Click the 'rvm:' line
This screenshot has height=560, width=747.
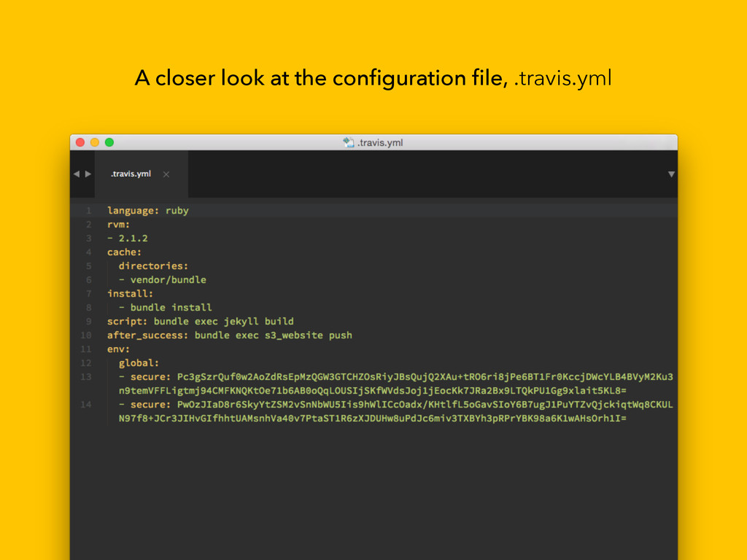pos(119,225)
